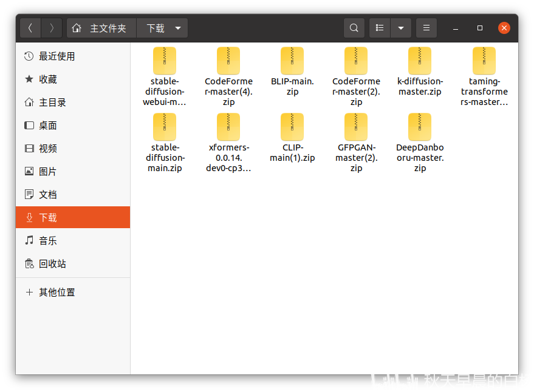Screen dimensions: 534x392
Task: Open the hamburger main menu
Action: click(x=426, y=28)
